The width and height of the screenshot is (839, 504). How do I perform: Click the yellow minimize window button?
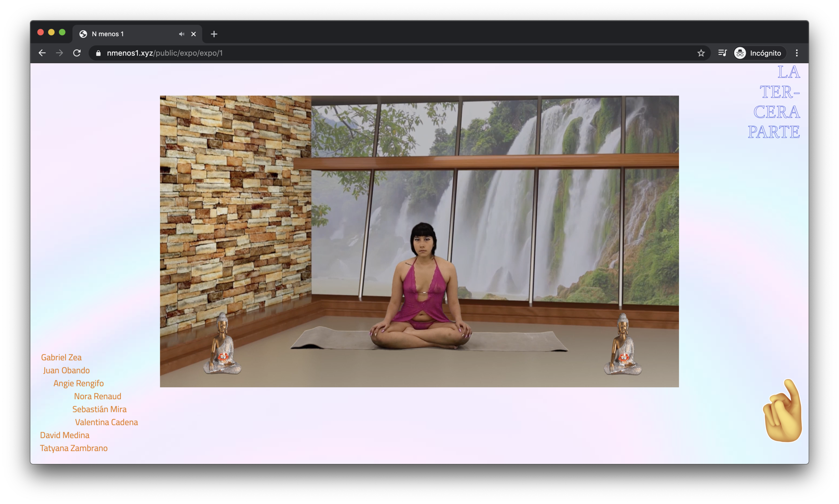51,32
